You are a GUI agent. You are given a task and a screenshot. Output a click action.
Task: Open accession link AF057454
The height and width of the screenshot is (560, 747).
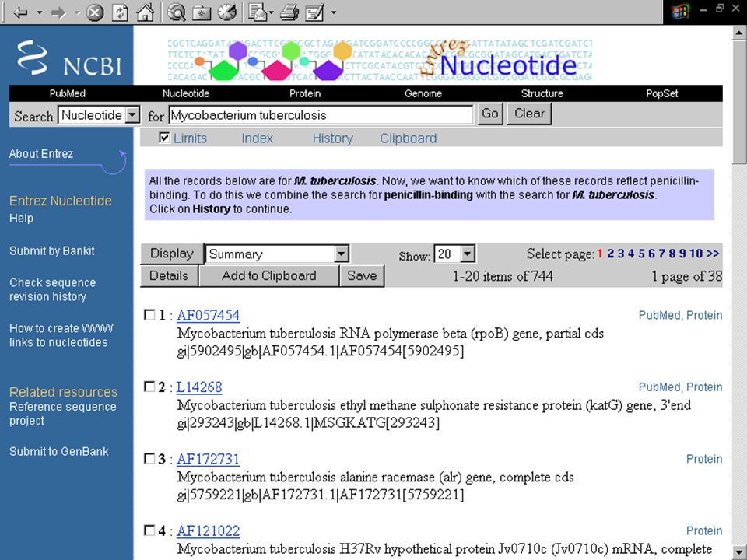click(x=209, y=315)
